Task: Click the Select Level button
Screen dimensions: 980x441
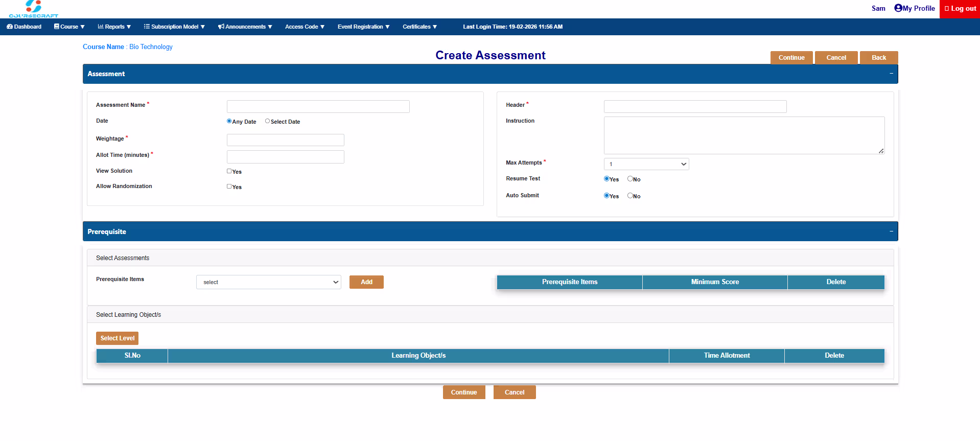Action: coord(117,338)
